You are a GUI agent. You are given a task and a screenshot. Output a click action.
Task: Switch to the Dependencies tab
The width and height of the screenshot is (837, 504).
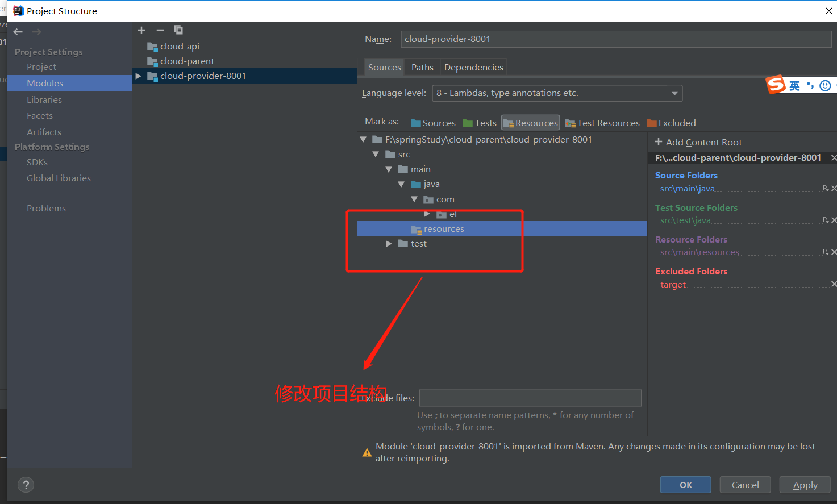(x=473, y=67)
